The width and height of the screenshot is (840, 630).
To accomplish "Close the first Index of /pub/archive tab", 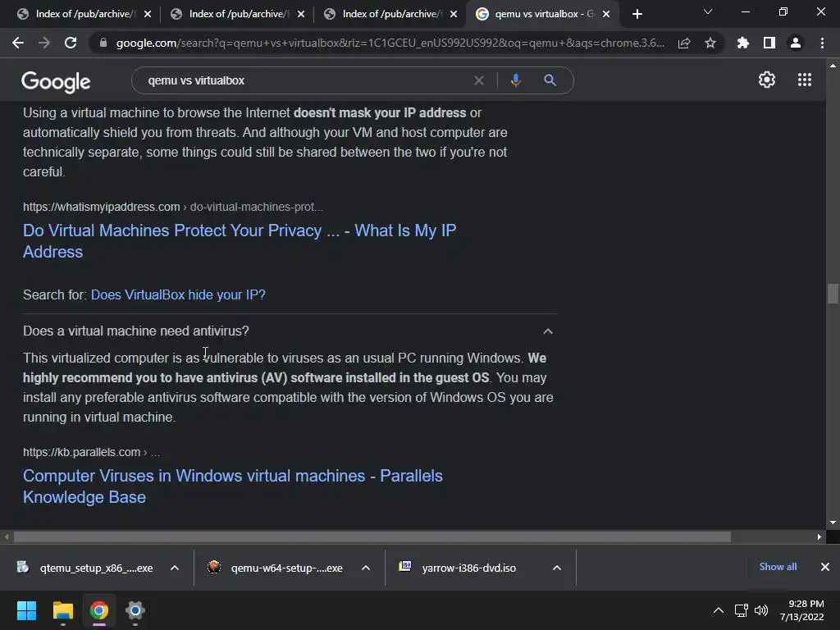I will coord(148,14).
